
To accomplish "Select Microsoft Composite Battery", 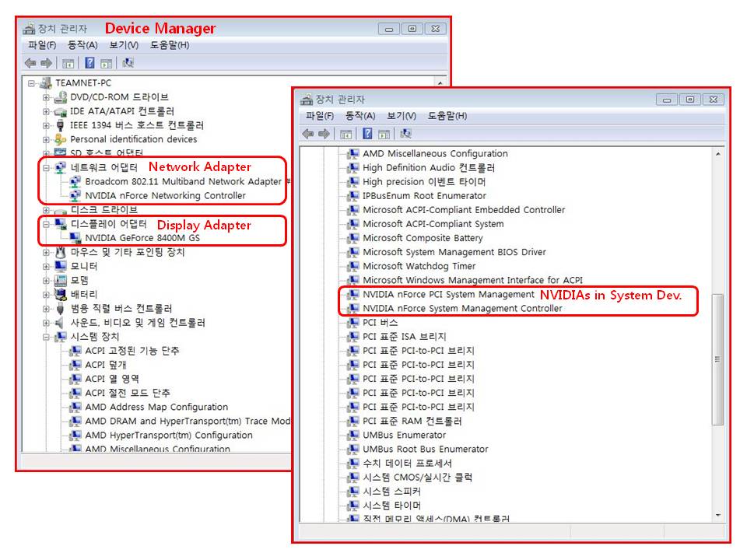I will click(x=423, y=238).
